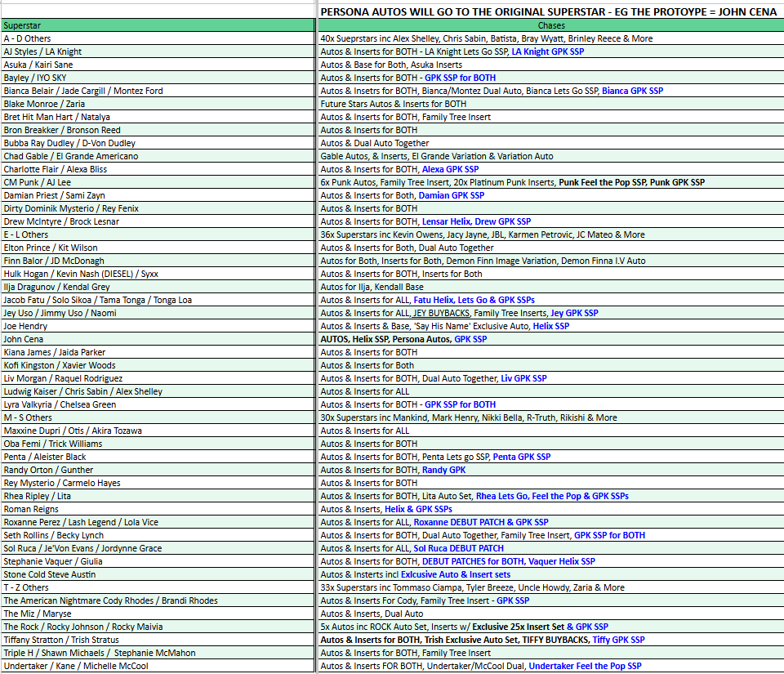
Task: Select the Stone Cold Steve Austin cell
Action: pos(158,574)
